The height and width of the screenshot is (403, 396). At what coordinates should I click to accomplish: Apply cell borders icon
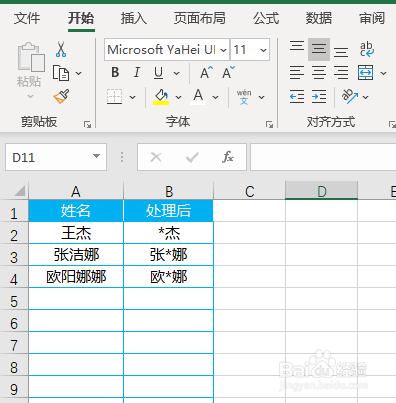(x=114, y=97)
